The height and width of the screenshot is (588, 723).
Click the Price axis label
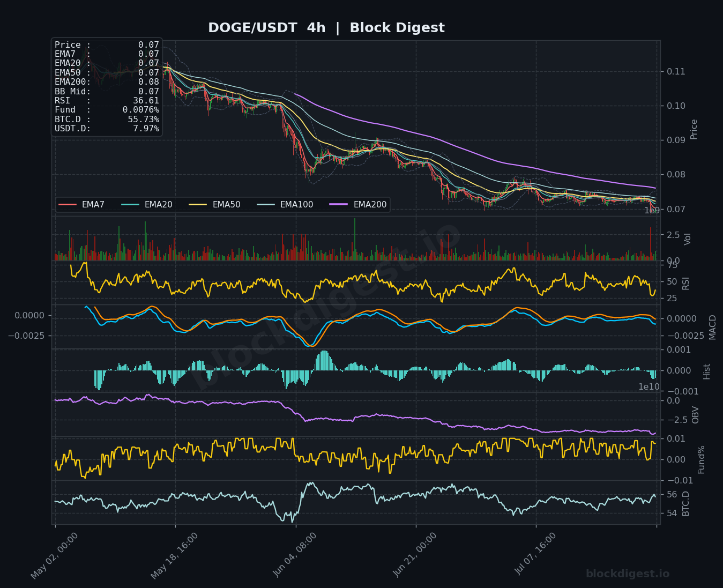coord(694,129)
